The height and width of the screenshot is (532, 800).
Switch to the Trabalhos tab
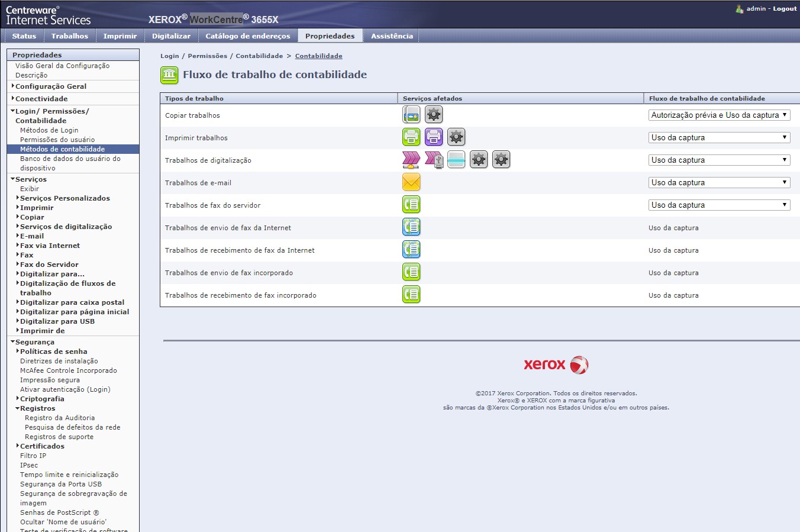69,36
